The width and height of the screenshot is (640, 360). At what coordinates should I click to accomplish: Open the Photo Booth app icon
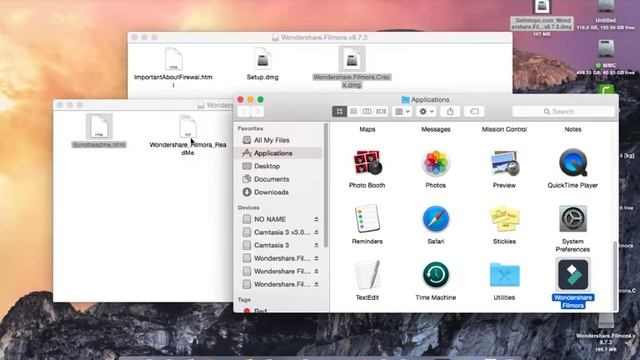coord(367,163)
